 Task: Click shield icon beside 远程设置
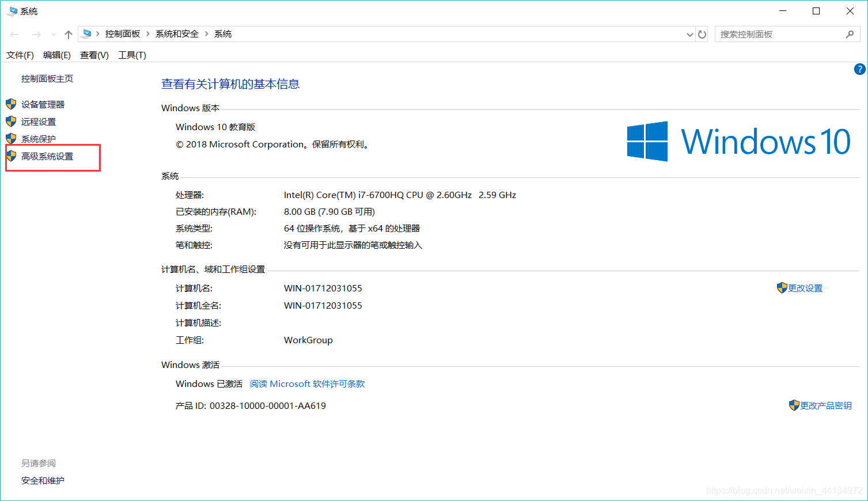pyautogui.click(x=11, y=122)
